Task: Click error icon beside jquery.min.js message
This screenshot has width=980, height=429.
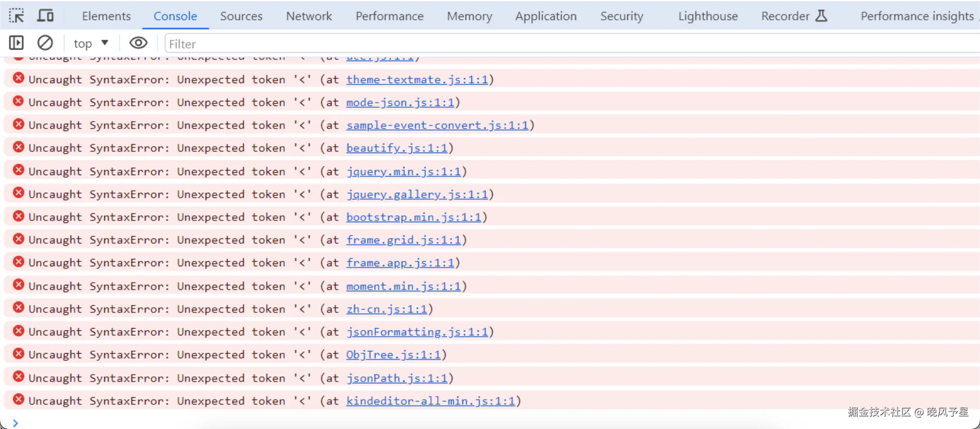Action: coord(18,170)
